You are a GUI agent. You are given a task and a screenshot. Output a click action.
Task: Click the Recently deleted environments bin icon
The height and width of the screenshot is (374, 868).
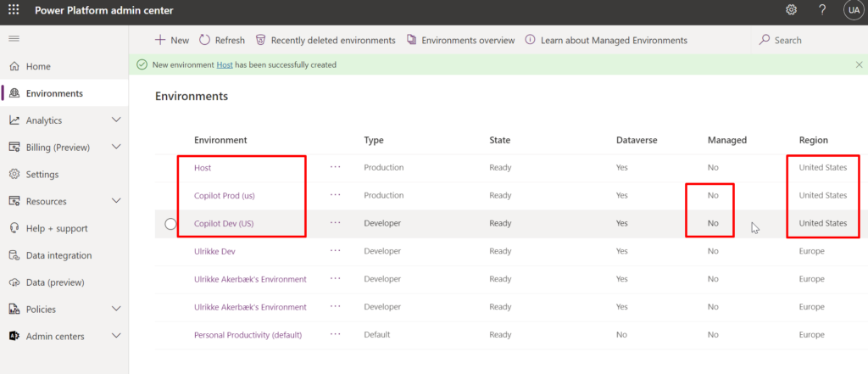pos(260,40)
